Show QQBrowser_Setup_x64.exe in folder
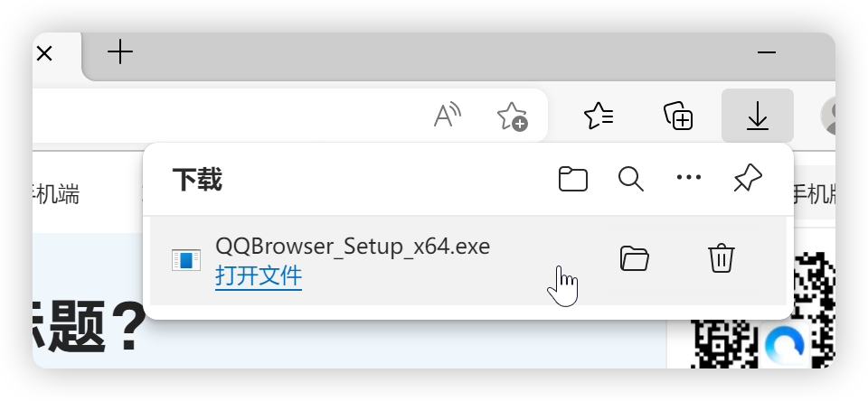868x401 pixels. pos(635,259)
